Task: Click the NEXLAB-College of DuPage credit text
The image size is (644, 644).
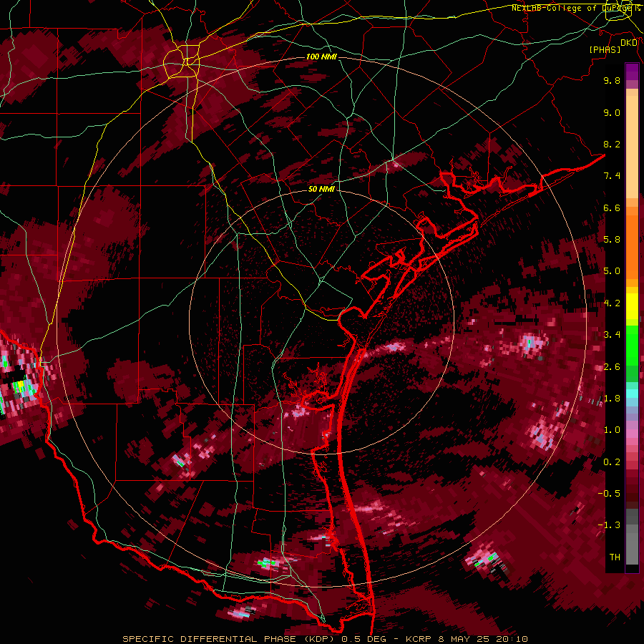Action: pos(577,8)
